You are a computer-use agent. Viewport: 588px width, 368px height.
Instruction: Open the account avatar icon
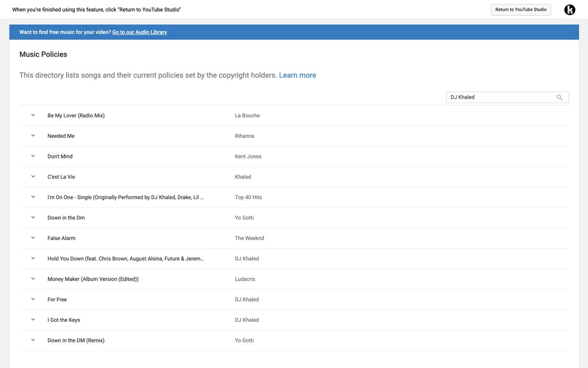pyautogui.click(x=569, y=10)
